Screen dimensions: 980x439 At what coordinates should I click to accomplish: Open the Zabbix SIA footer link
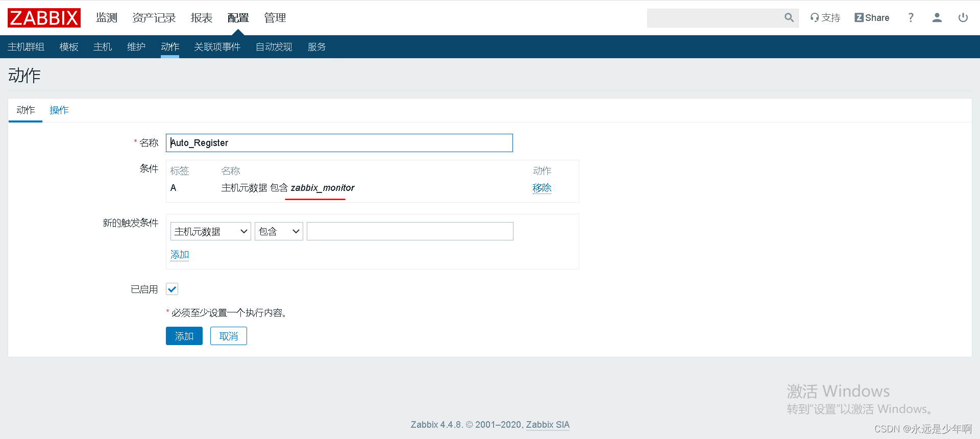point(548,425)
